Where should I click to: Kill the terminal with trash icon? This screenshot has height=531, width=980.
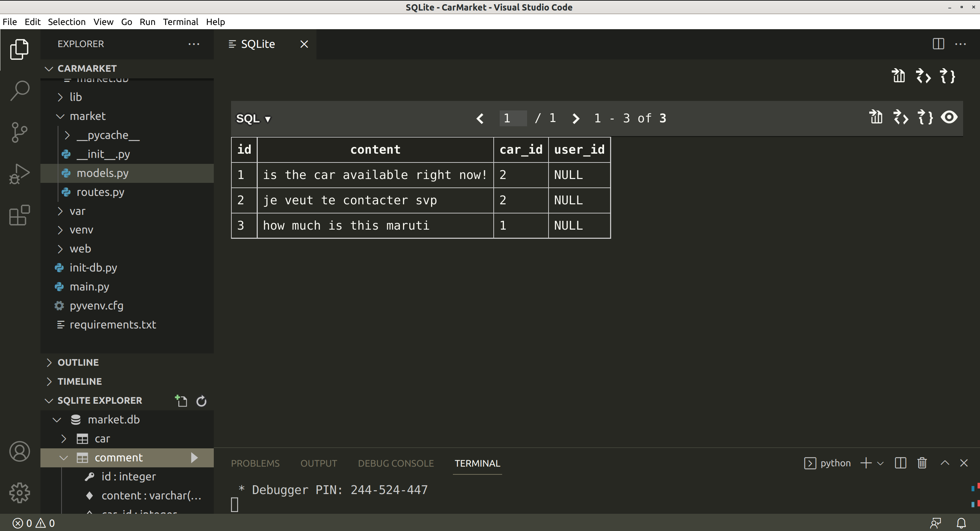[x=922, y=463]
